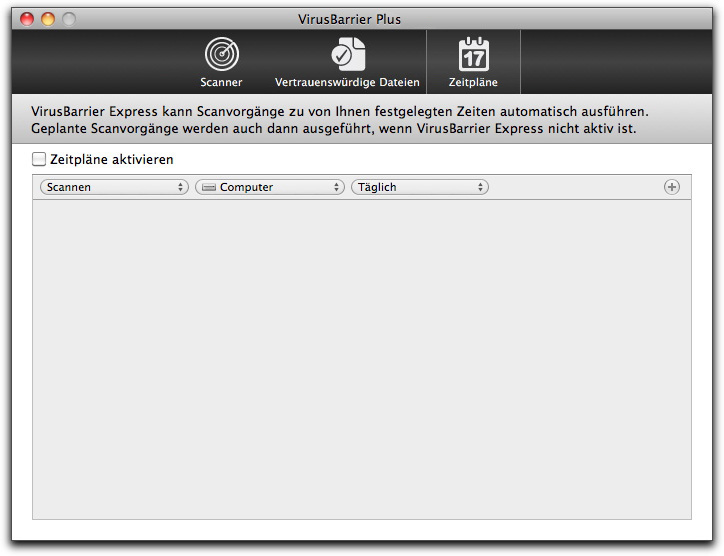Click the description text about Scanvorgänge
This screenshot has width=724, height=556.
coord(340,120)
